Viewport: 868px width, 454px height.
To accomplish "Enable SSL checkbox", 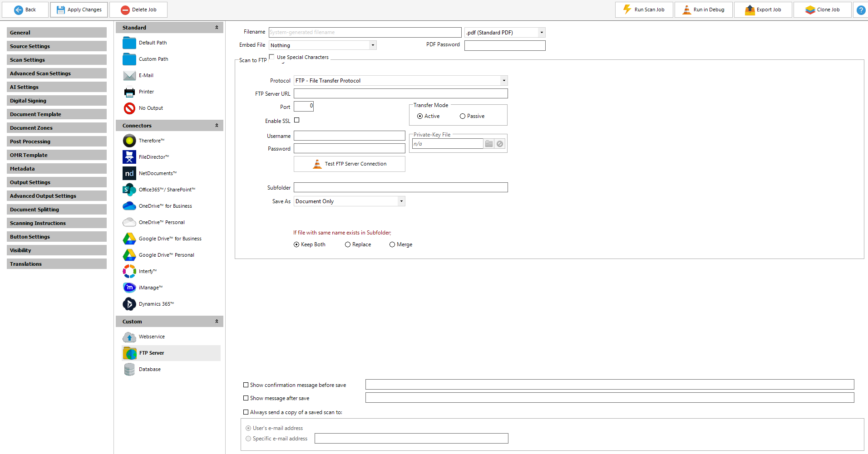I will point(297,120).
